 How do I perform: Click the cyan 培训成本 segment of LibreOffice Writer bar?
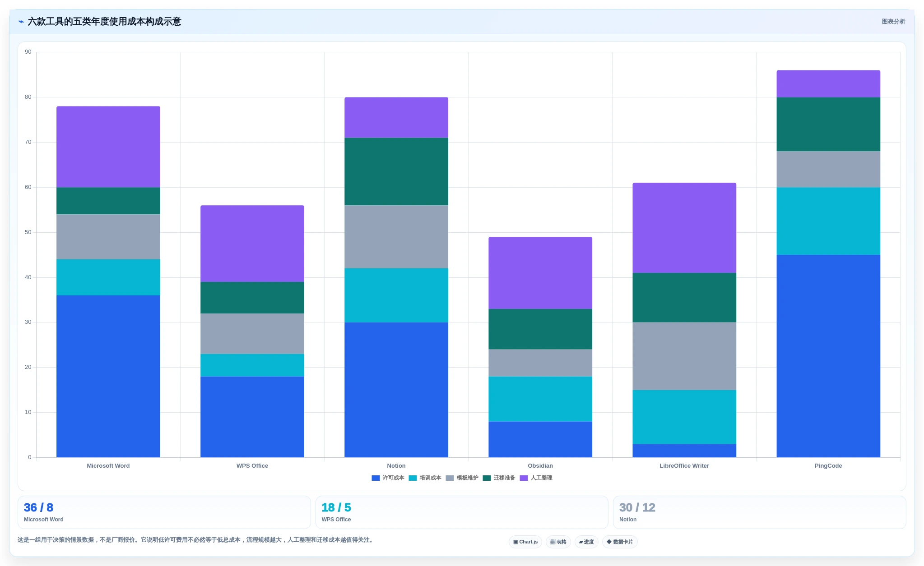684,417
